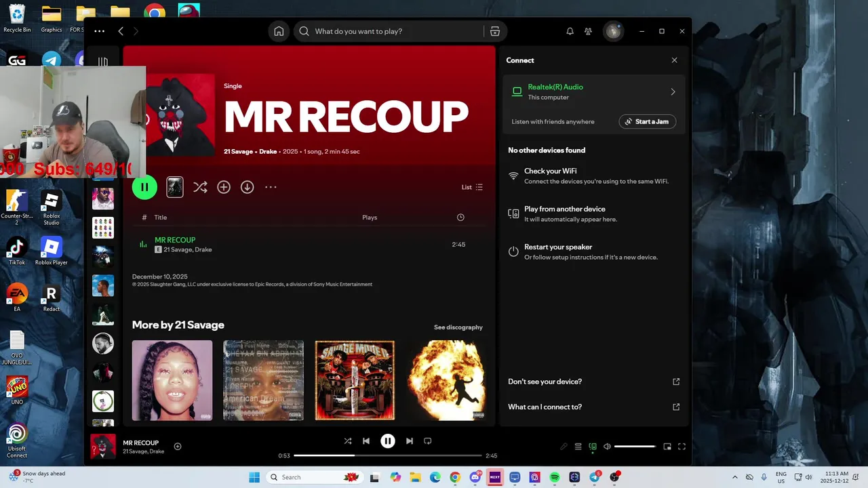Image resolution: width=868 pixels, height=488 pixels.
Task: Open Recycle Bin on desktop
Action: coord(17,18)
